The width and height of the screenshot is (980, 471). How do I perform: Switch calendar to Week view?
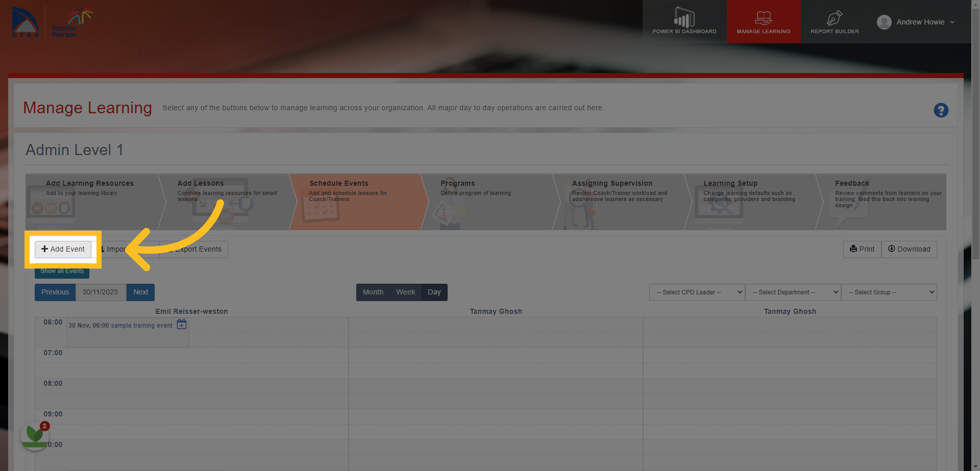click(x=406, y=292)
